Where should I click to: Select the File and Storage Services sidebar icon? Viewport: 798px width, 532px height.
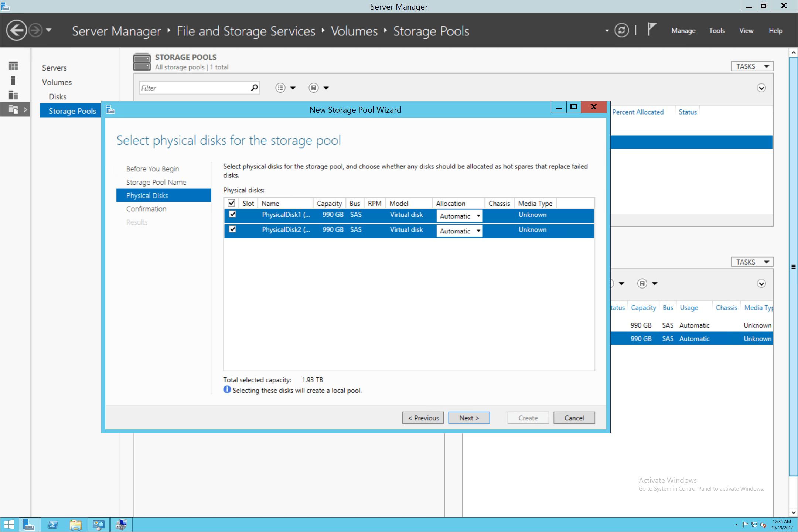tap(13, 109)
